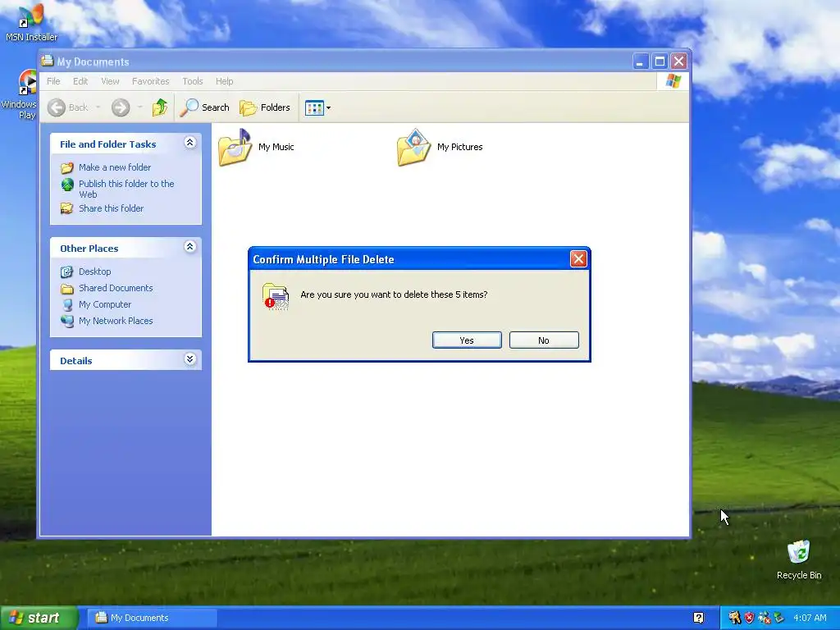Open the Recycle Bin desktop icon
This screenshot has height=630, width=840.
click(x=799, y=552)
